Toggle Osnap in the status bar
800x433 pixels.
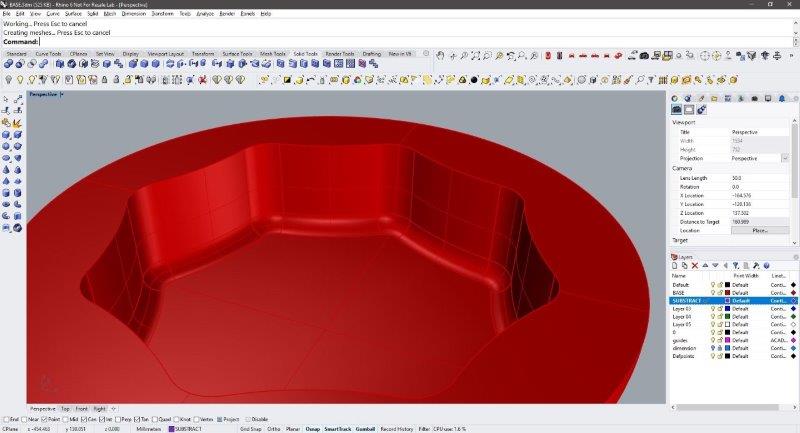[313, 429]
